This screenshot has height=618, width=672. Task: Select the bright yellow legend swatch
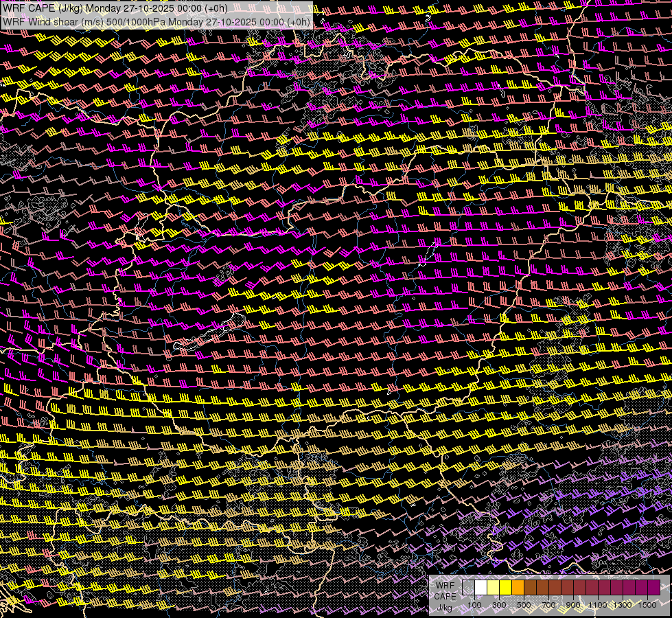(505, 587)
